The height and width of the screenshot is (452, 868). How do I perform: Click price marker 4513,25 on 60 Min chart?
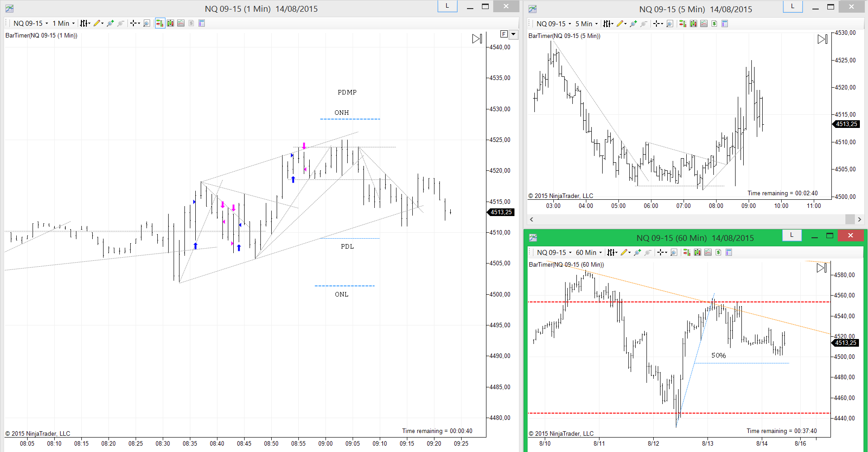[845, 343]
